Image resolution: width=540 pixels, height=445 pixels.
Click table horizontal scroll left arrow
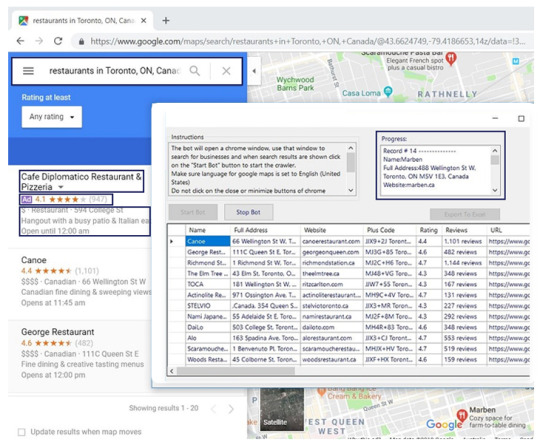tap(172, 371)
